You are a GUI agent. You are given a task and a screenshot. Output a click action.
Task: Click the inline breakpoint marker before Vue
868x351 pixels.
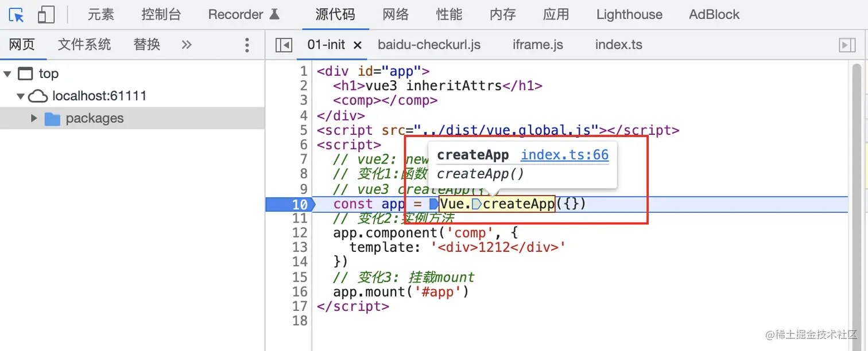434,204
